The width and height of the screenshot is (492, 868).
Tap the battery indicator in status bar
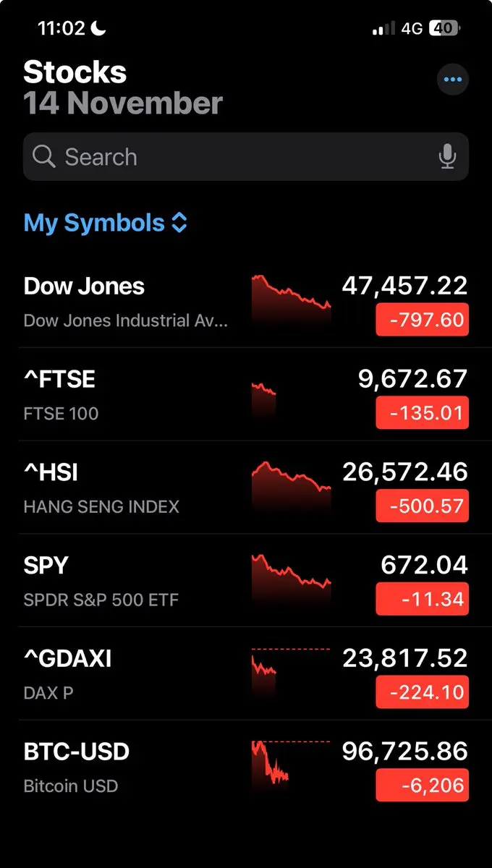tap(444, 28)
